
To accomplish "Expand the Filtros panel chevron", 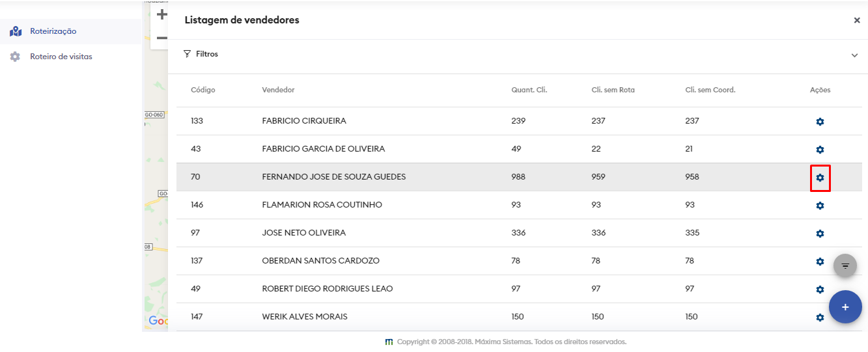I will pyautogui.click(x=854, y=55).
